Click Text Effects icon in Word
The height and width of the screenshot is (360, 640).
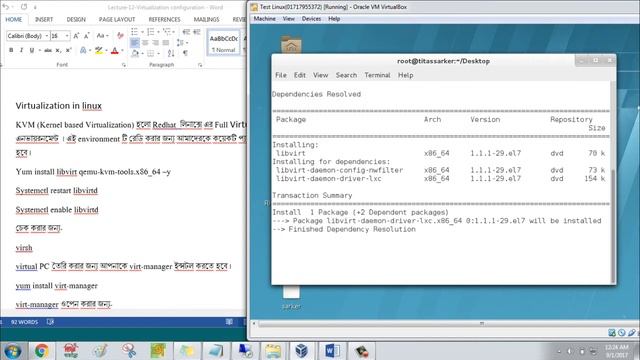click(83, 50)
